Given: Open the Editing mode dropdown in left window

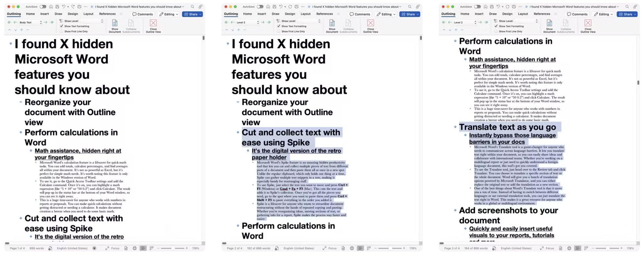Looking at the screenshot, I should (169, 14).
